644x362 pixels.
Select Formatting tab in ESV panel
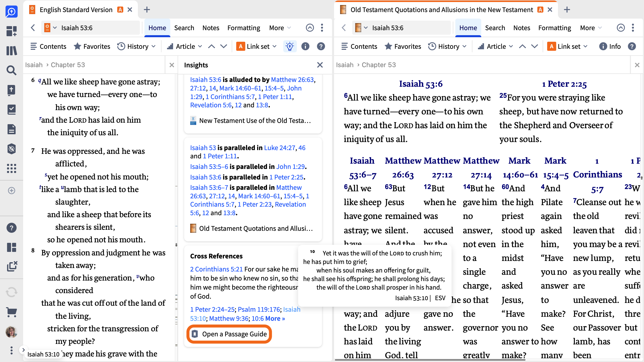pyautogui.click(x=244, y=28)
